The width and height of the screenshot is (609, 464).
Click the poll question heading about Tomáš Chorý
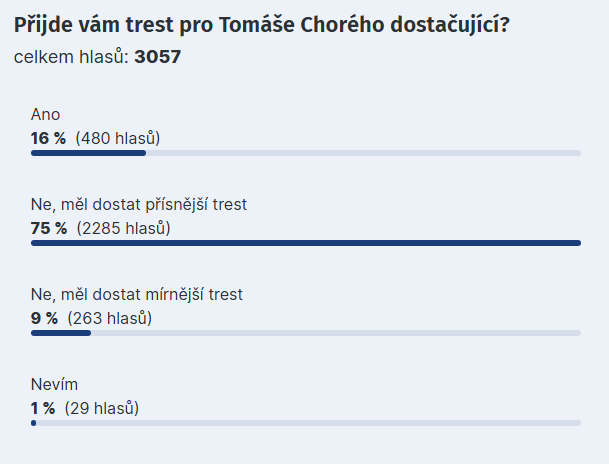pos(261,25)
